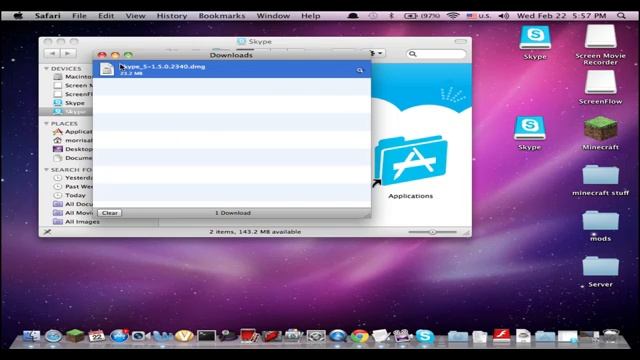Image resolution: width=640 pixels, height=360 pixels.
Task: Open Finder from the Dock
Action: click(31, 336)
